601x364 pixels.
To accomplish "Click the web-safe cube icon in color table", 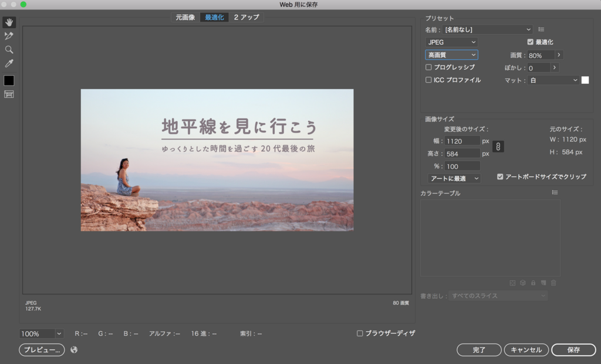I will 522,283.
